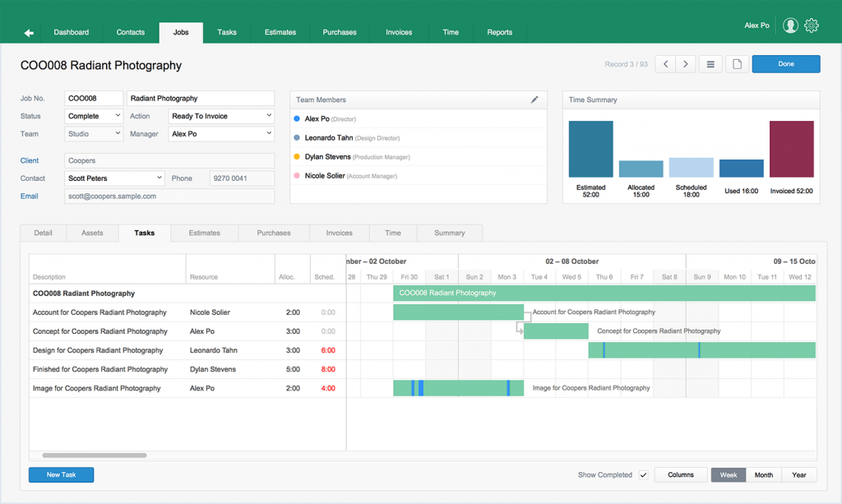Click the user profile avatar icon

point(790,25)
